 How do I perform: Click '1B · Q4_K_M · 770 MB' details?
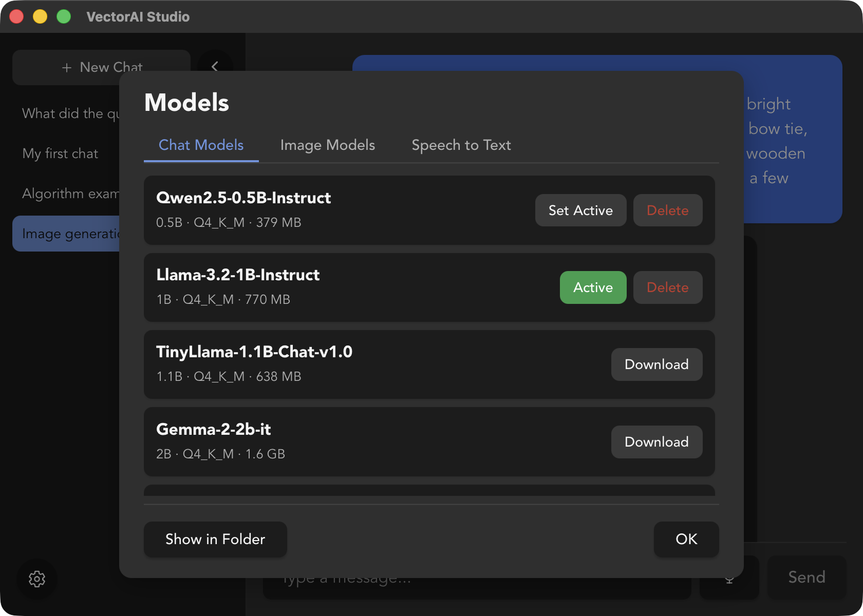(223, 300)
